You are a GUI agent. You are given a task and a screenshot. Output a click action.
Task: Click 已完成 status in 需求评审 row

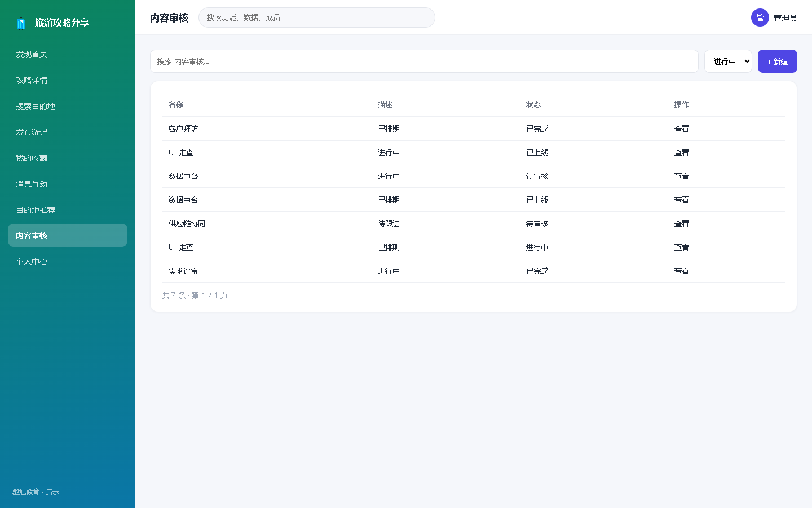[x=537, y=271]
